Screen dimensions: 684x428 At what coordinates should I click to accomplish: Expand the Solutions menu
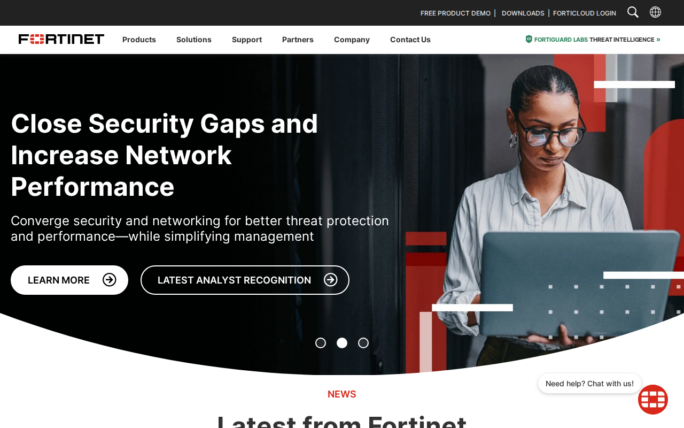[x=194, y=40]
